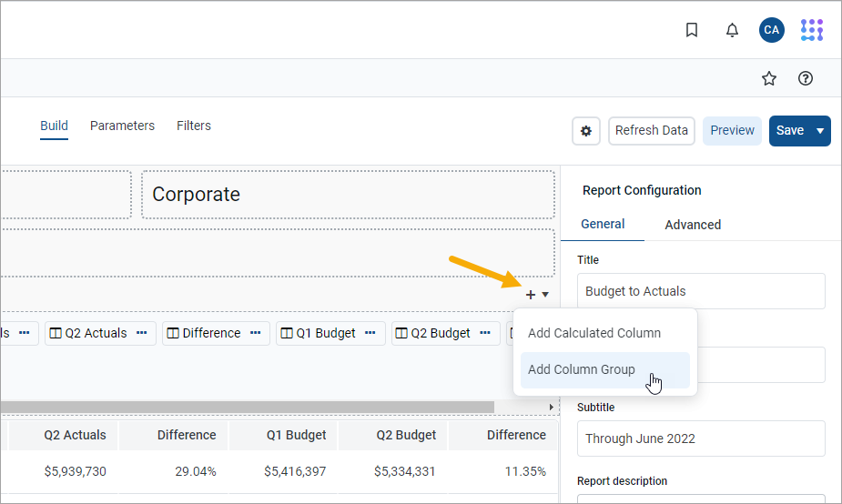This screenshot has height=504, width=842.
Task: Choose Add Column Group from menu
Action: coord(582,369)
